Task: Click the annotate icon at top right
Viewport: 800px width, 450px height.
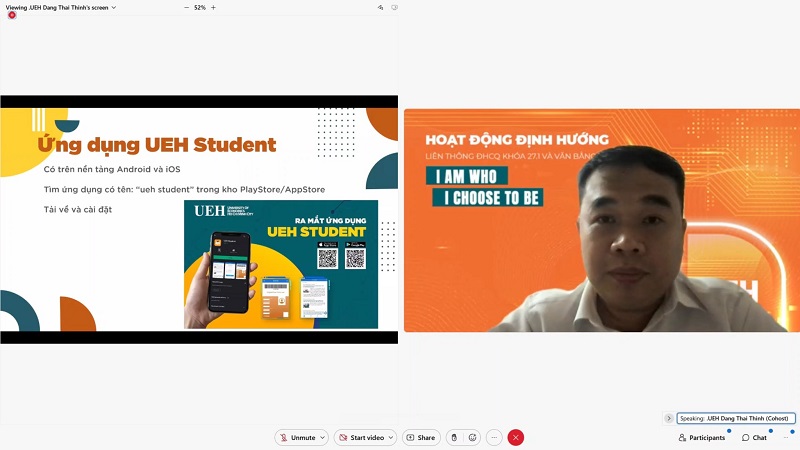Action: [x=381, y=8]
